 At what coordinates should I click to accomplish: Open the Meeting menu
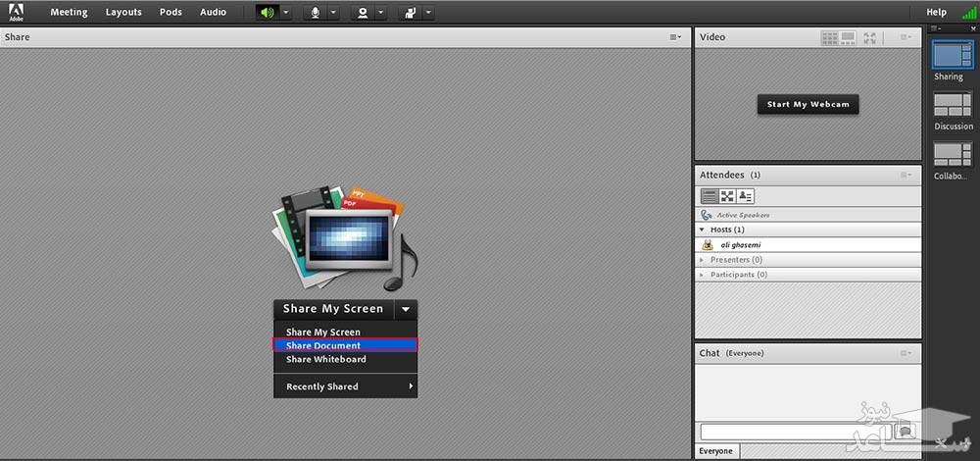coord(69,13)
